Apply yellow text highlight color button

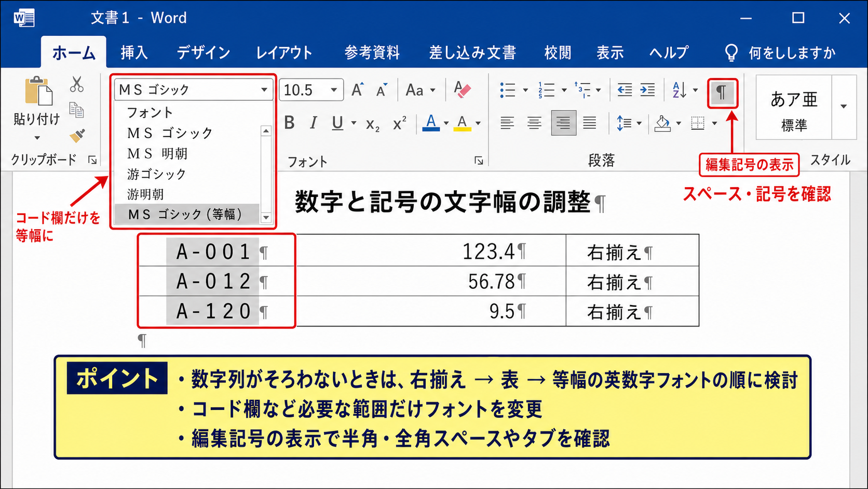coord(462,123)
